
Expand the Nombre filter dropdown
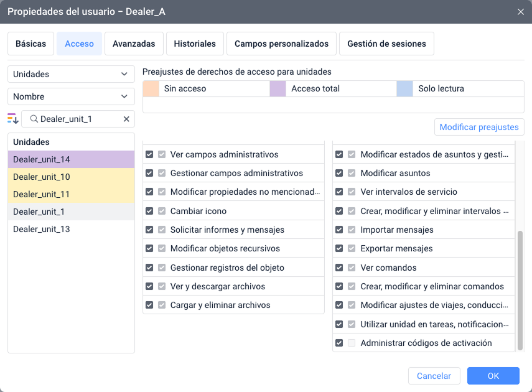click(x=71, y=96)
